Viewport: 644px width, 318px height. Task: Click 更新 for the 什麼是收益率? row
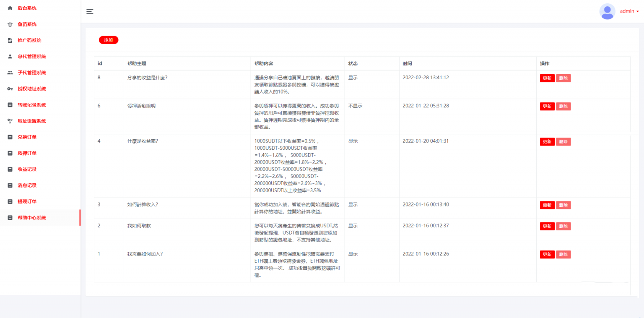pos(547,142)
